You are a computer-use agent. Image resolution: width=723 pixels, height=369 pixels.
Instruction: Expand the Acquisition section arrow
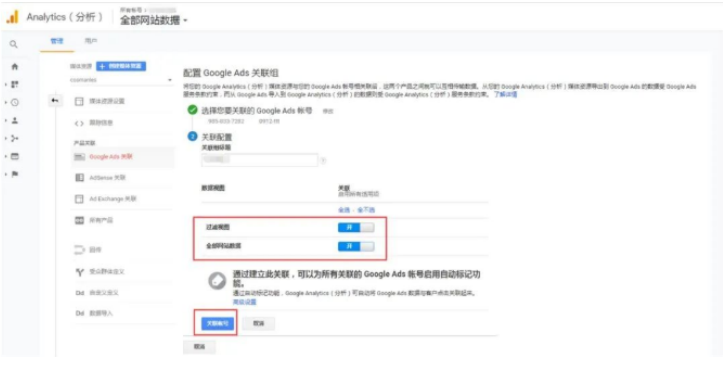click(x=6, y=138)
